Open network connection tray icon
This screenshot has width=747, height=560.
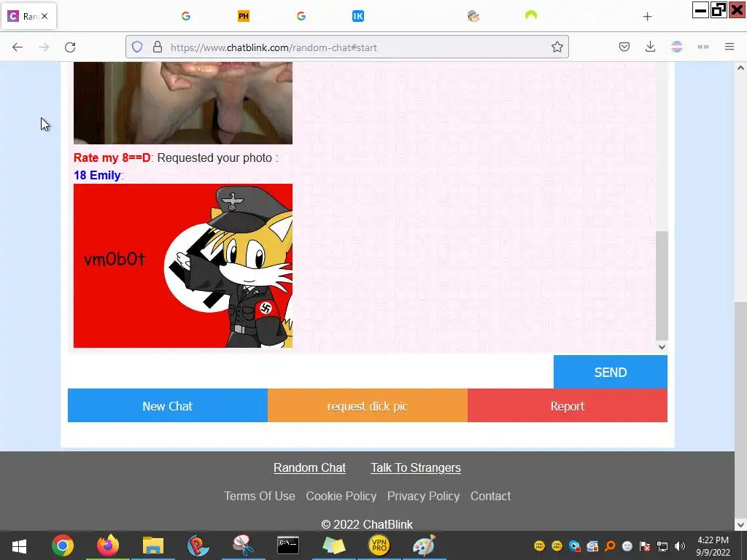pyautogui.click(x=662, y=545)
